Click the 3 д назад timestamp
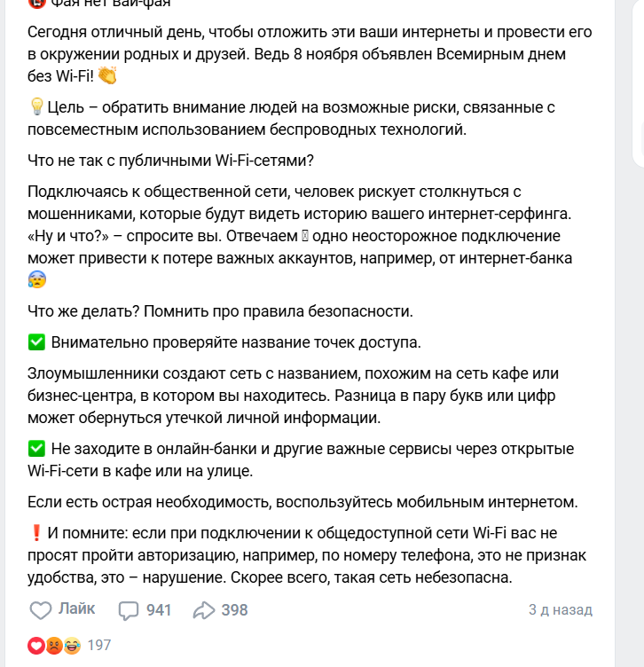Screen dimensions: 644x667 [x=560, y=610]
